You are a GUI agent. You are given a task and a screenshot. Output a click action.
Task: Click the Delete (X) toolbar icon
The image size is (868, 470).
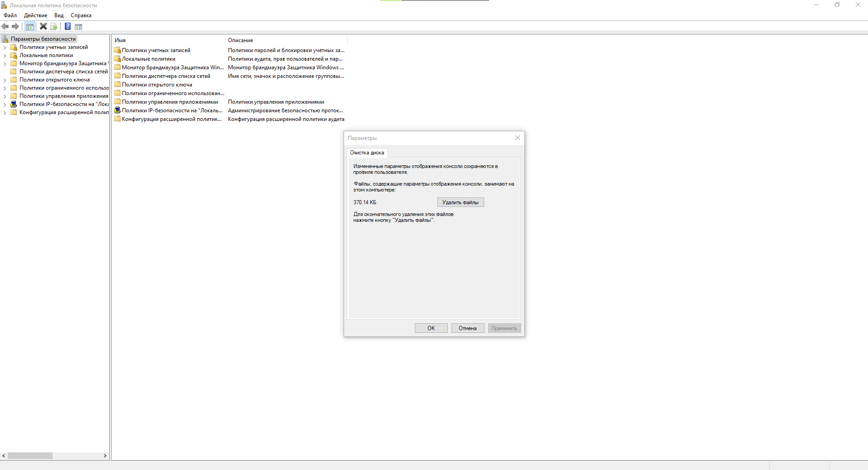[43, 27]
